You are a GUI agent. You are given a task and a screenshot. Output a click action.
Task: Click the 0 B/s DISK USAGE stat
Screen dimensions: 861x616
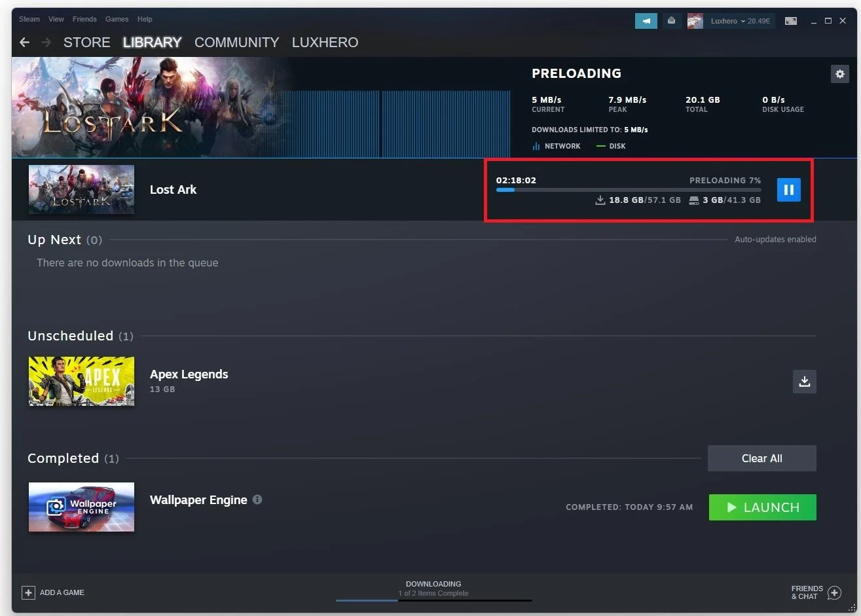pyautogui.click(x=782, y=104)
